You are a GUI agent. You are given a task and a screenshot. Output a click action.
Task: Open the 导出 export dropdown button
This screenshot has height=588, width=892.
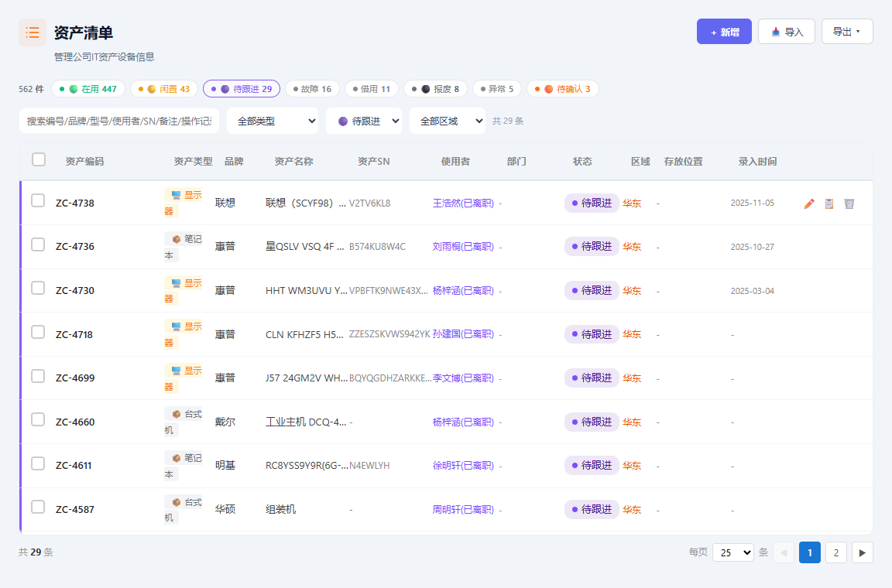click(x=847, y=32)
